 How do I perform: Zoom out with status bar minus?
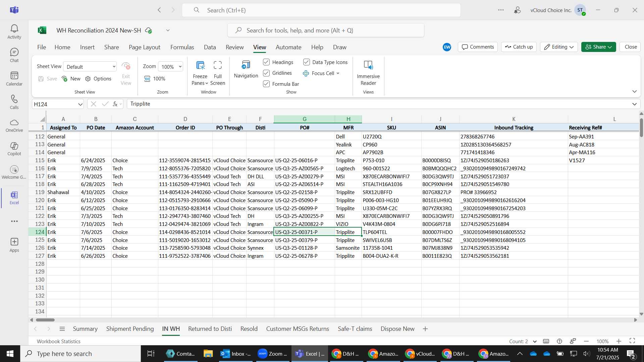(586, 341)
